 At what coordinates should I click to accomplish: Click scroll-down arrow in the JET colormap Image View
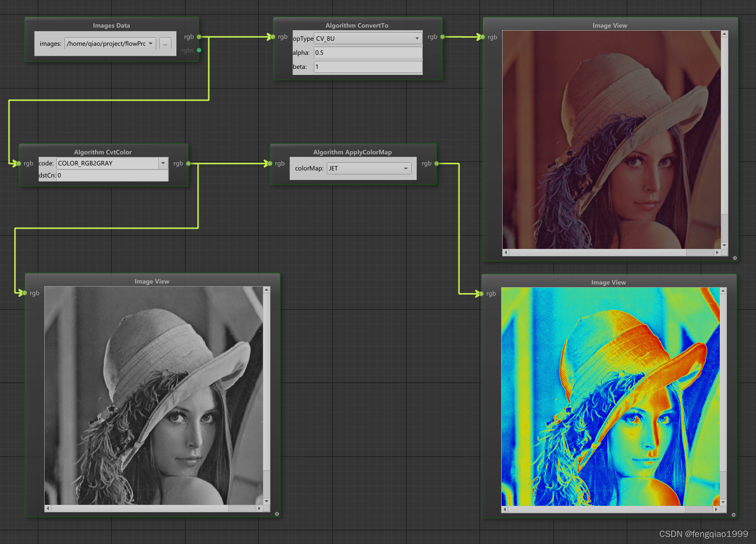tap(723, 502)
